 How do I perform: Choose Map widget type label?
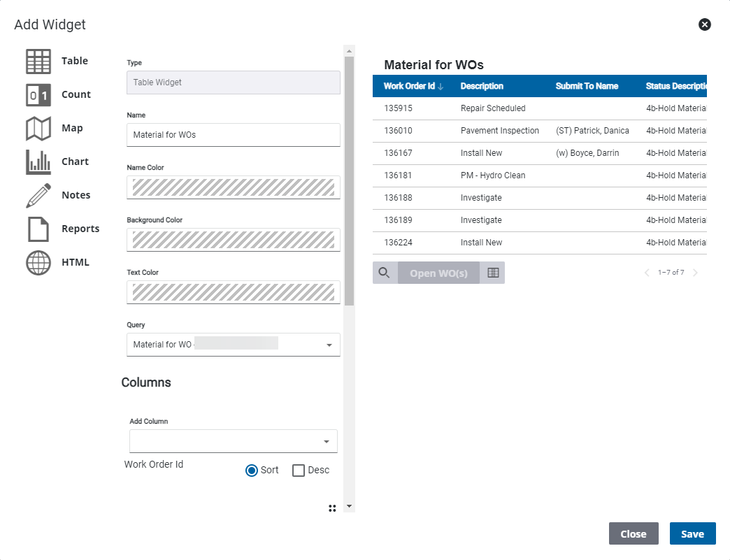pyautogui.click(x=72, y=128)
